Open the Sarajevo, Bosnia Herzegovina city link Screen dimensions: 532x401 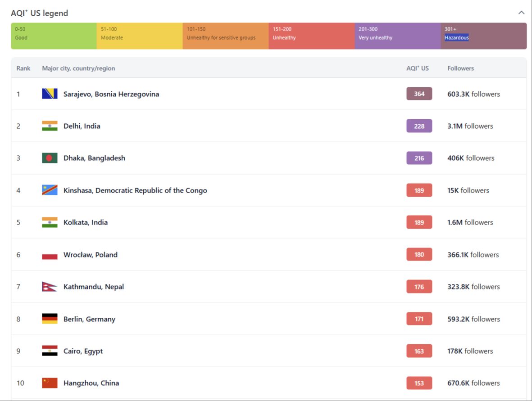tap(111, 94)
